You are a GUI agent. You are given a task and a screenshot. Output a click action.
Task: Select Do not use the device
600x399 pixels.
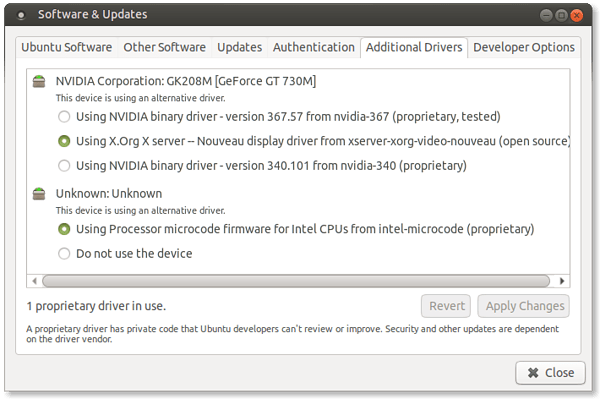click(64, 253)
